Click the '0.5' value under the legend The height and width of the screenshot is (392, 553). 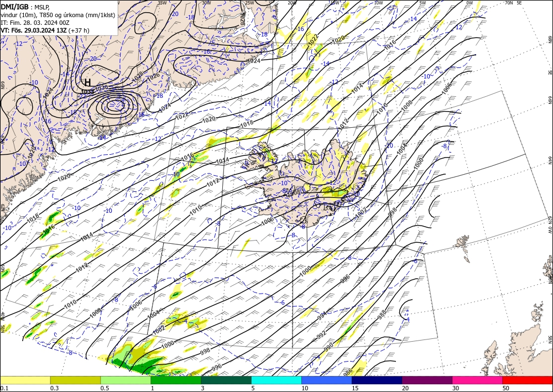click(105, 388)
